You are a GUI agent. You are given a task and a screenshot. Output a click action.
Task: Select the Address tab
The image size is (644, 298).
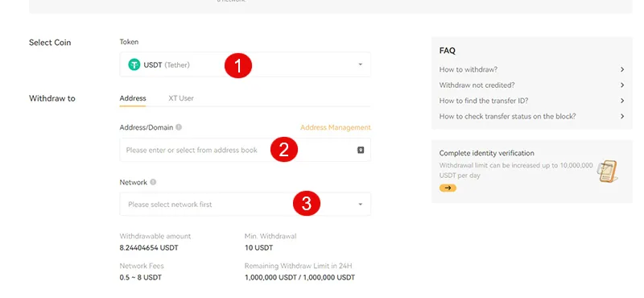click(133, 98)
